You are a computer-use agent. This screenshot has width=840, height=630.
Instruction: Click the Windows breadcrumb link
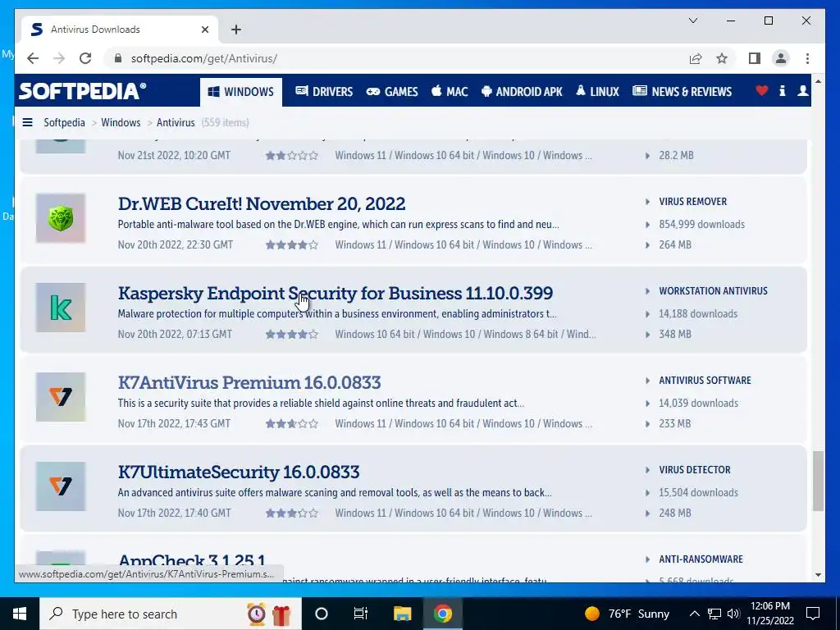(121, 123)
